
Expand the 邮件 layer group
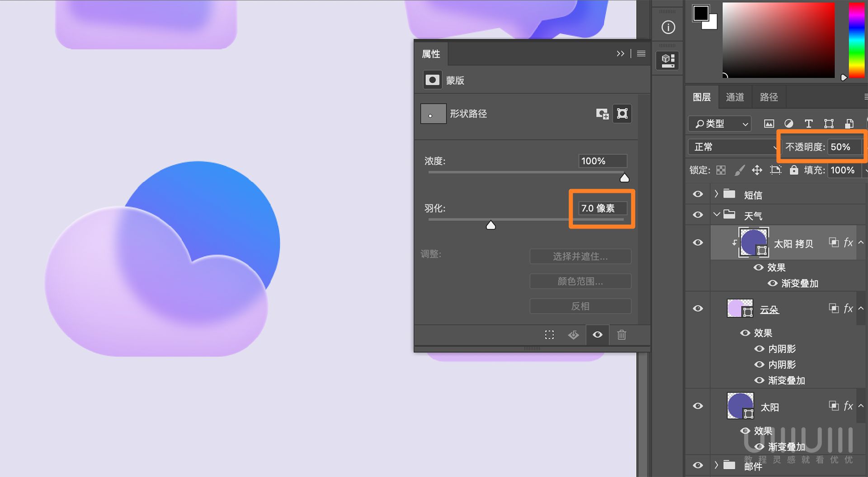717,465
